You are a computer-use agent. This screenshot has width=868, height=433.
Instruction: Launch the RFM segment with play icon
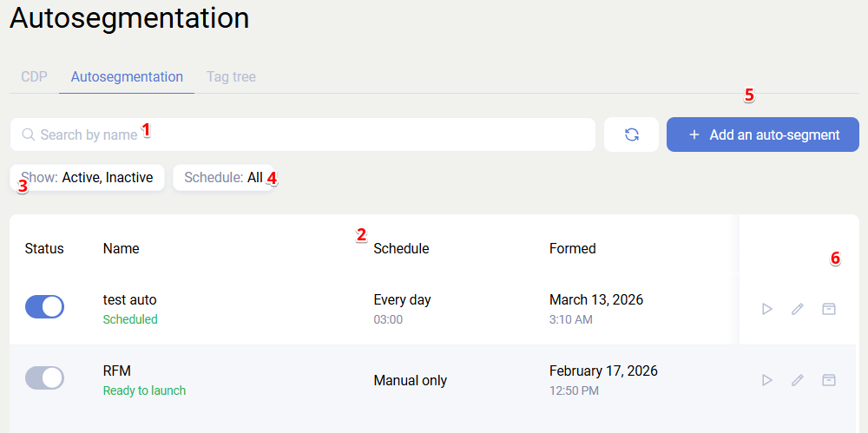click(x=766, y=380)
